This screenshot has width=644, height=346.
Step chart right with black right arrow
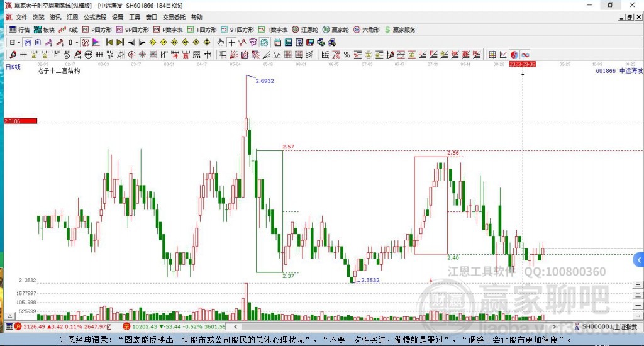click(142, 42)
